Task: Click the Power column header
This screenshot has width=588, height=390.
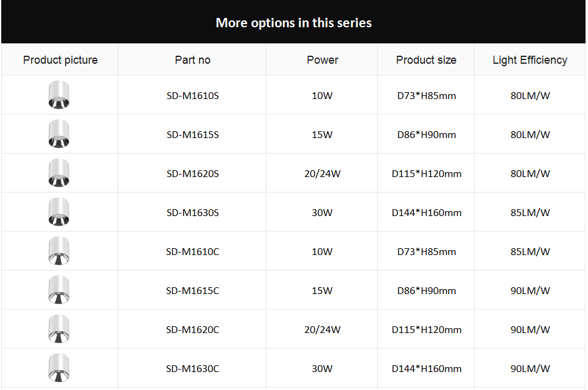Action: 322,60
